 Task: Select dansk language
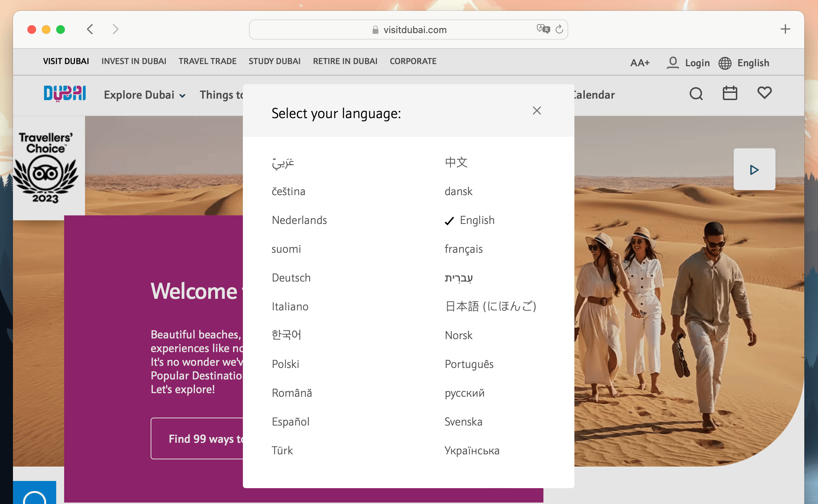pos(458,191)
